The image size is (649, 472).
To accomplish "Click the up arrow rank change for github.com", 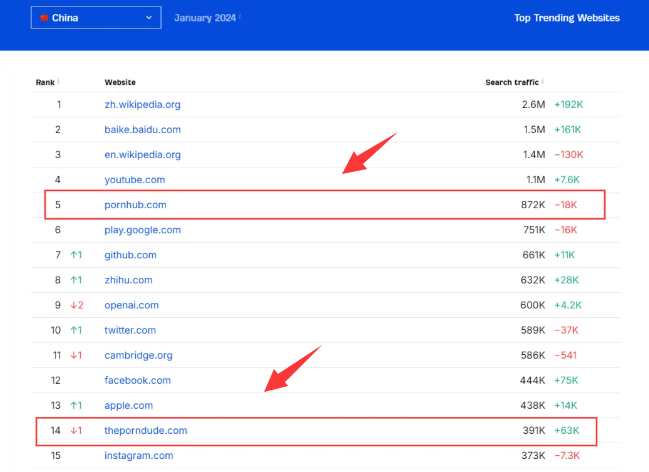I will point(76,255).
